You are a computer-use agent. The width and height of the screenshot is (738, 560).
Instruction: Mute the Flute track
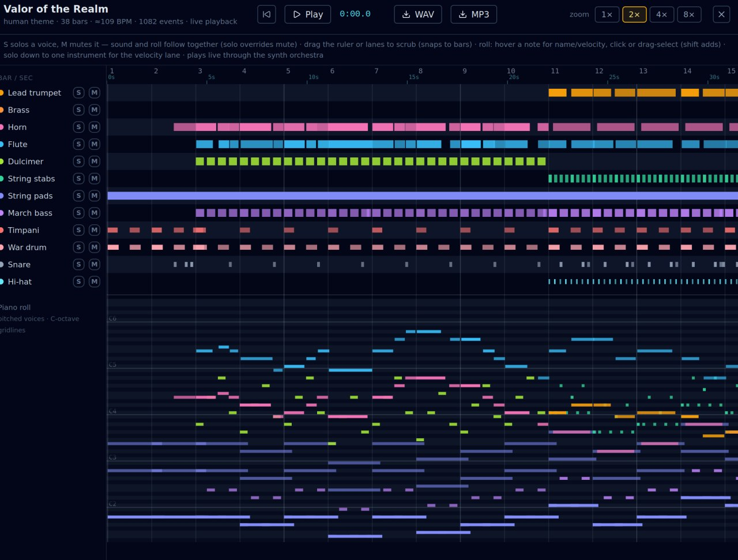(x=95, y=144)
